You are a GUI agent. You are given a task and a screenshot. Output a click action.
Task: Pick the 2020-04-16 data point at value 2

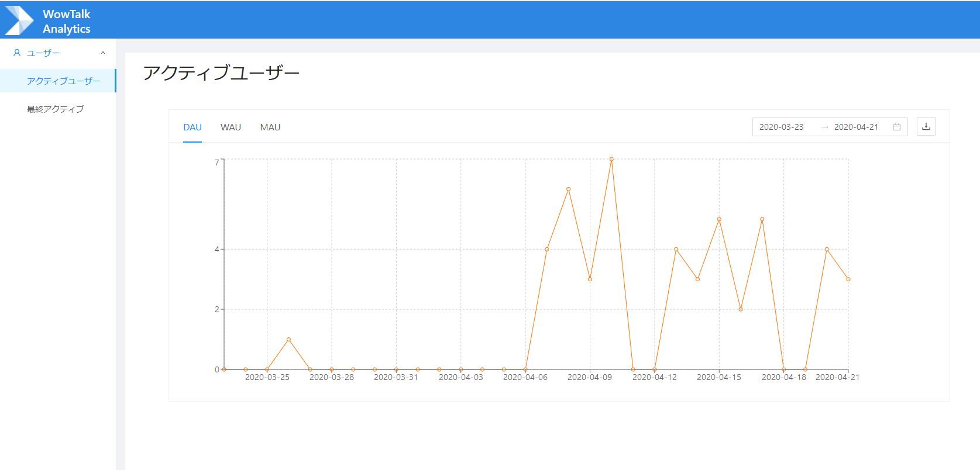point(741,309)
